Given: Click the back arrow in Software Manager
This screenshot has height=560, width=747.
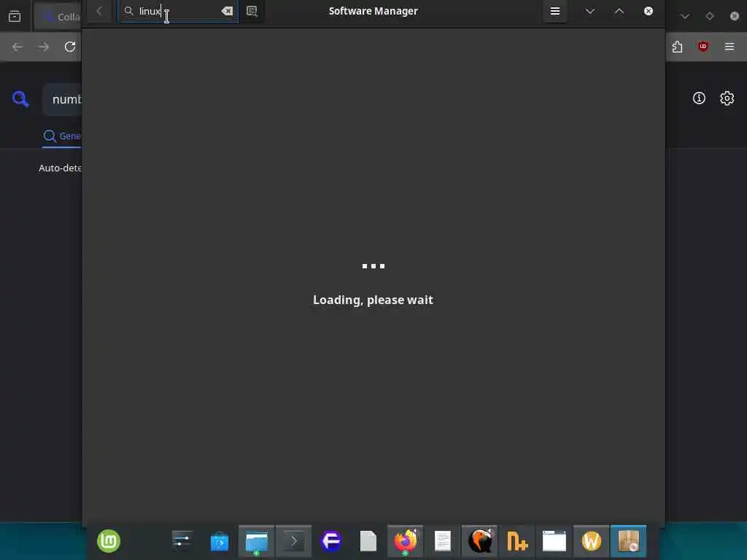Looking at the screenshot, I should (x=99, y=11).
